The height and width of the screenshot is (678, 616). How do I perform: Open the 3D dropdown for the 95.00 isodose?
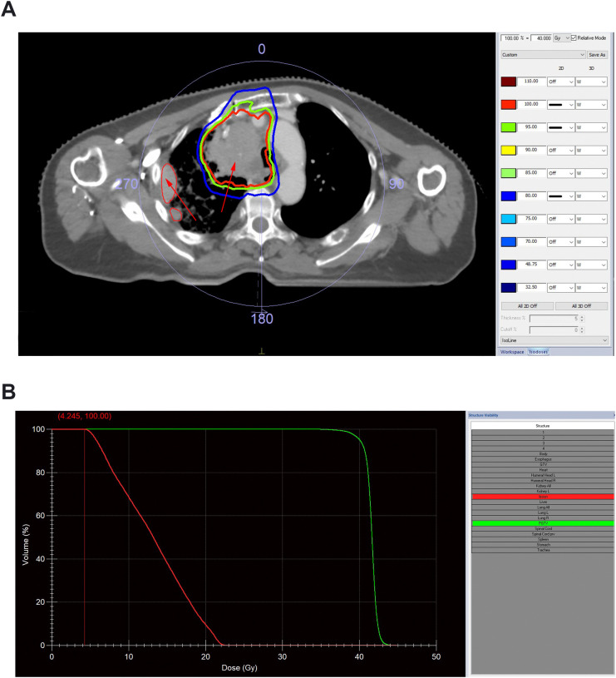[591, 127]
